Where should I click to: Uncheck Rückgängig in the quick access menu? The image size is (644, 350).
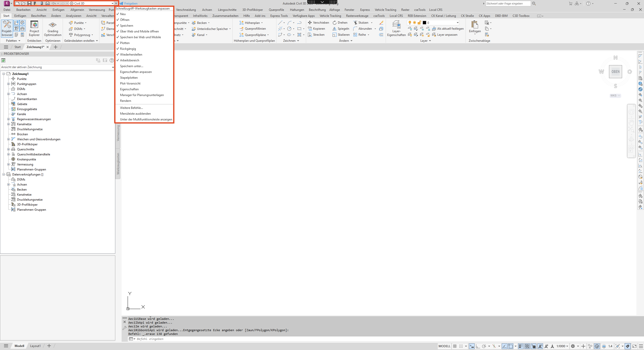point(144,49)
